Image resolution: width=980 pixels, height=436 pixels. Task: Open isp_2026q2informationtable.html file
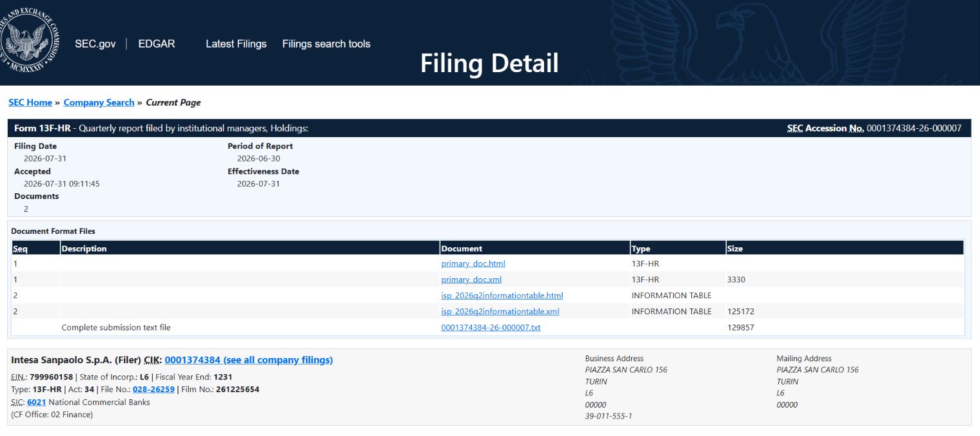(x=502, y=296)
